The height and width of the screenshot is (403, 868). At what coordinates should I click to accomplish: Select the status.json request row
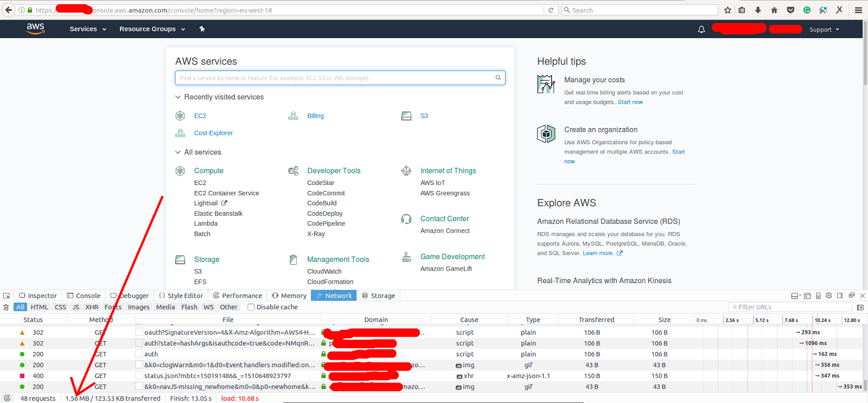pos(431,376)
